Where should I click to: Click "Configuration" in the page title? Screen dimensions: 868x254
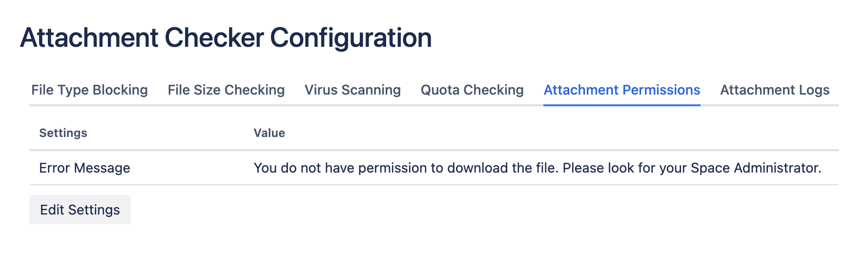pos(351,38)
